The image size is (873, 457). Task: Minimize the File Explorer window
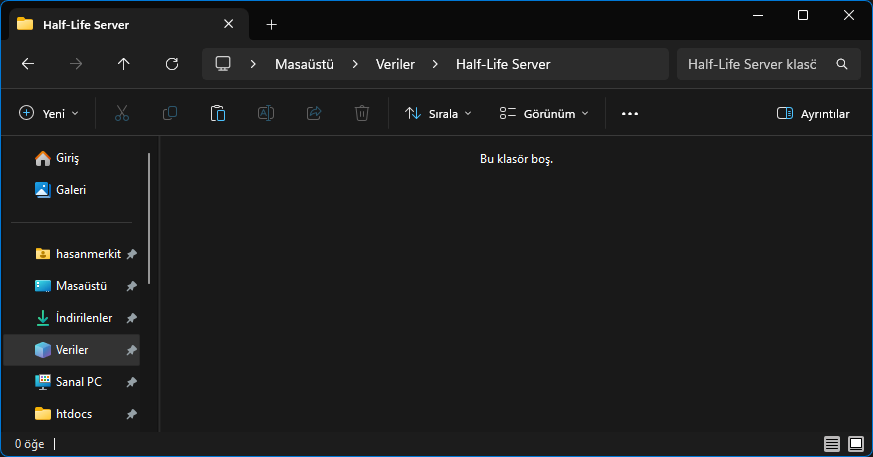[758, 15]
